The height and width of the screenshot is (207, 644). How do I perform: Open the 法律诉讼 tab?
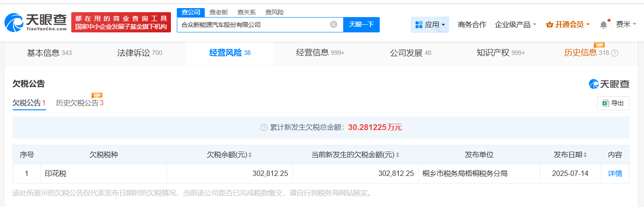140,53
